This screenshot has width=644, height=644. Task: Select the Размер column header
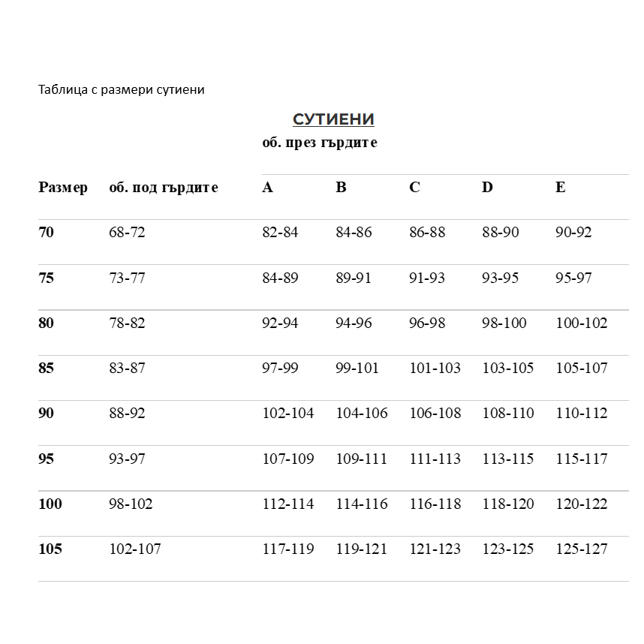63,188
